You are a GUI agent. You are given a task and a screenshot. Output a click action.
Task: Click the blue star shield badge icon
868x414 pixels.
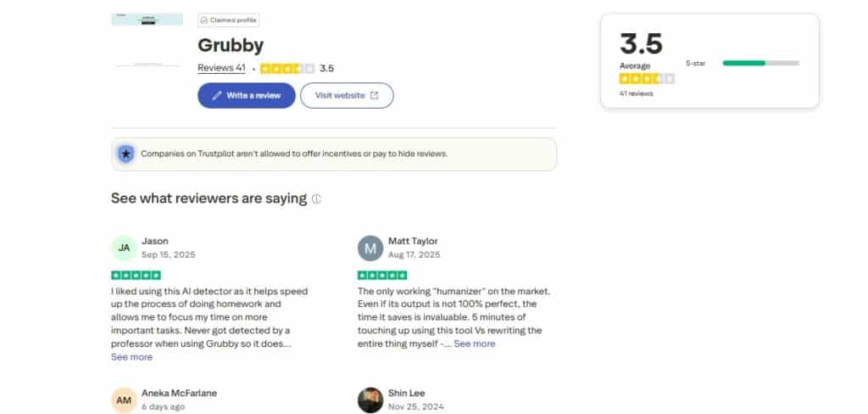click(x=125, y=154)
